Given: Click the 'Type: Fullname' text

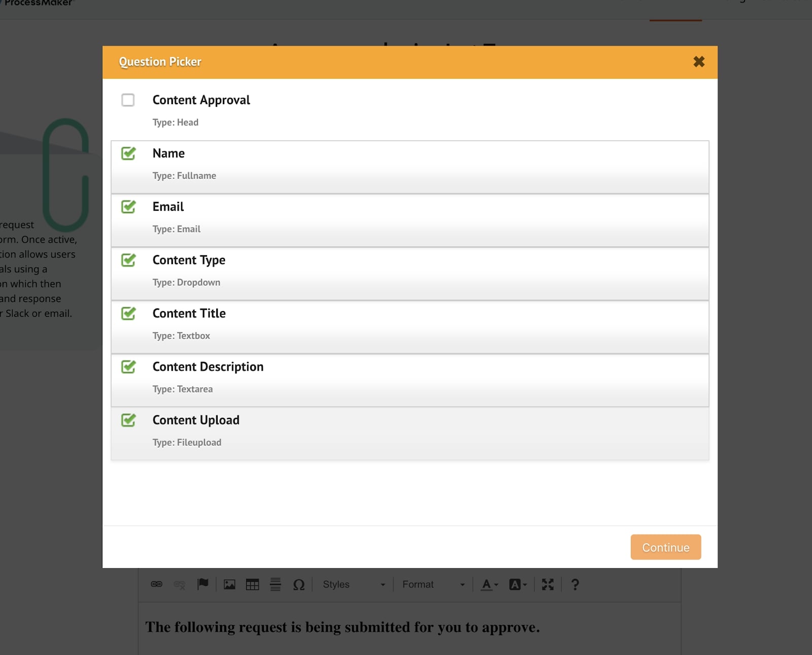Looking at the screenshot, I should click(x=184, y=176).
